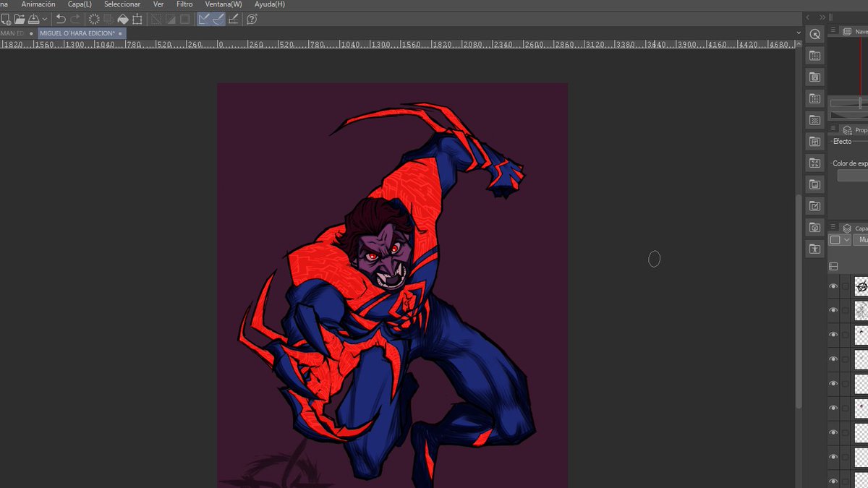This screenshot has height=488, width=868.
Task: Open the 3D cube material folder icon
Action: click(815, 227)
